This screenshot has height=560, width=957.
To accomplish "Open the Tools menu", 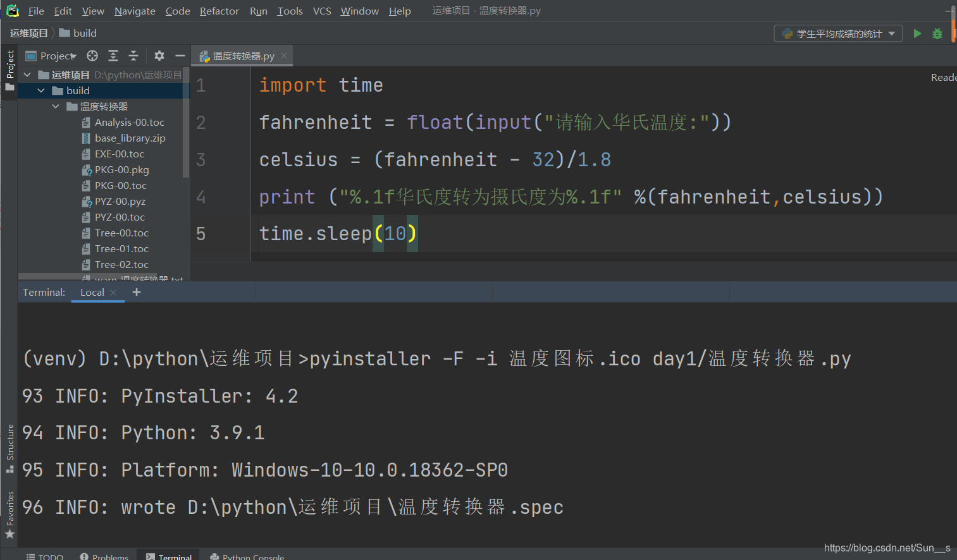I will click(290, 11).
